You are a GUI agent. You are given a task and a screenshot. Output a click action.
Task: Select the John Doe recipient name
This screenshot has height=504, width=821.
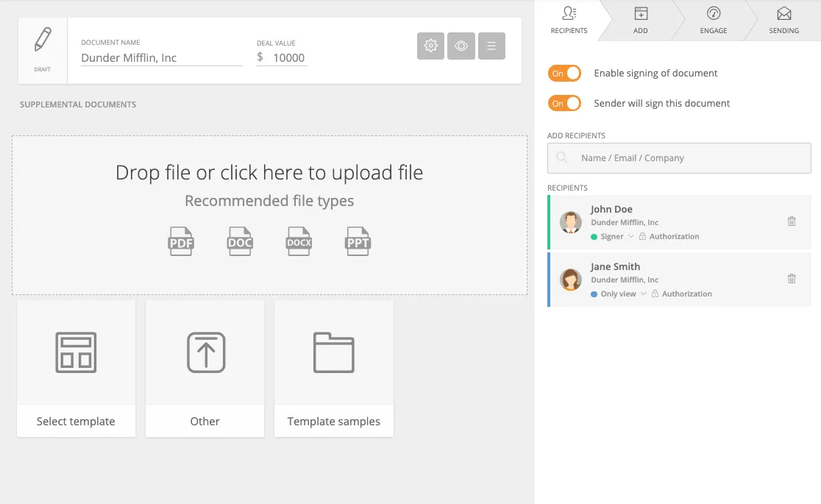pyautogui.click(x=611, y=209)
